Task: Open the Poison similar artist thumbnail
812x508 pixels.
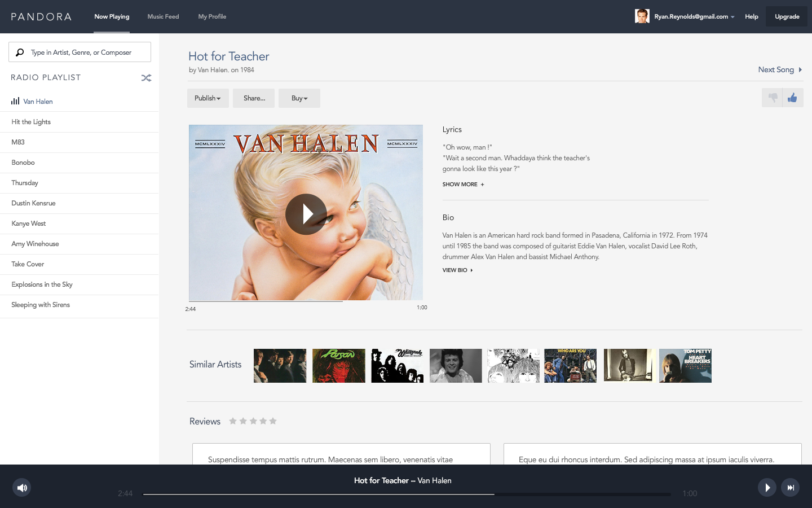Action: click(x=339, y=366)
